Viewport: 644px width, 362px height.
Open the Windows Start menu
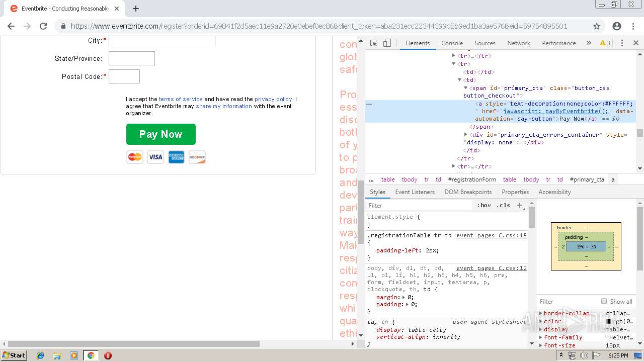pyautogui.click(x=14, y=355)
